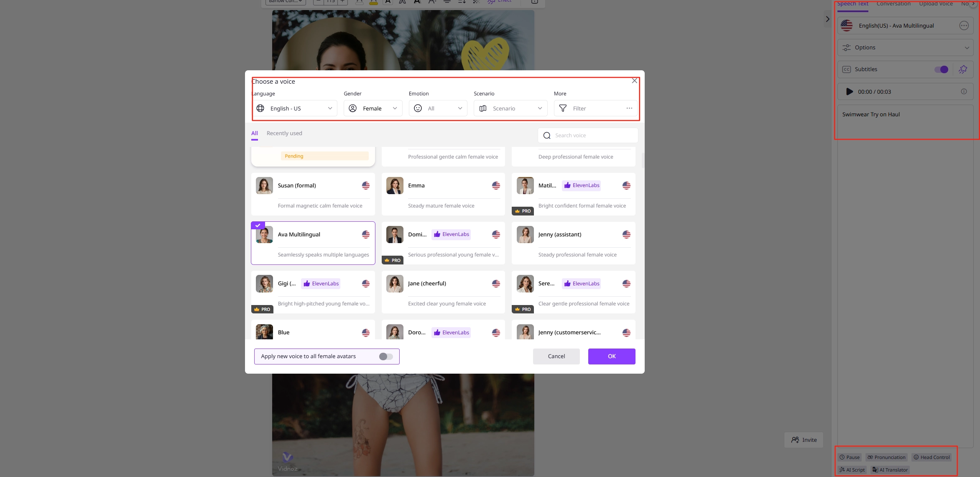Launch the AI Script tool
The image size is (980, 477).
point(852,470)
